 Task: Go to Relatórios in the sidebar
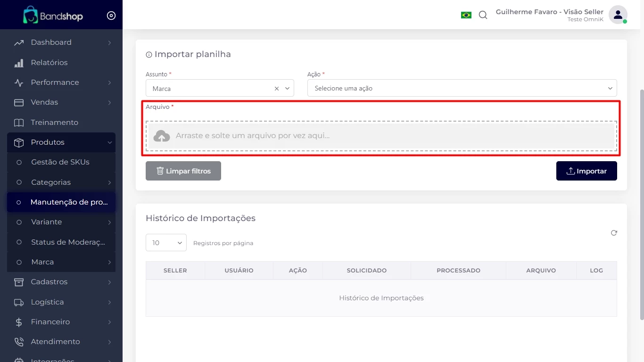tap(49, 63)
